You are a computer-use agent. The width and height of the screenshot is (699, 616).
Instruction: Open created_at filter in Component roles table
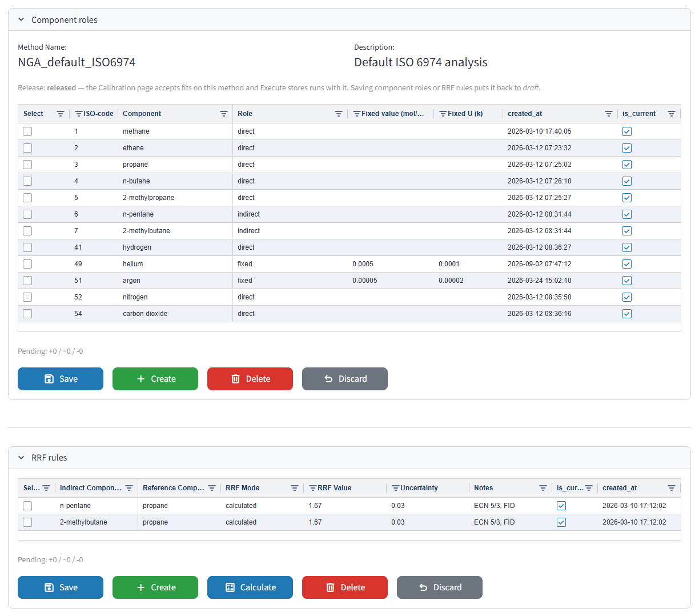[x=609, y=114]
